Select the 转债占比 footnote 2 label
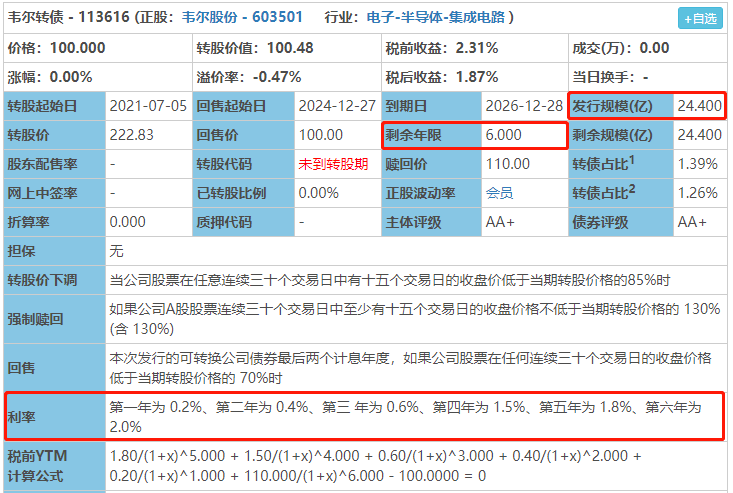 click(621, 193)
